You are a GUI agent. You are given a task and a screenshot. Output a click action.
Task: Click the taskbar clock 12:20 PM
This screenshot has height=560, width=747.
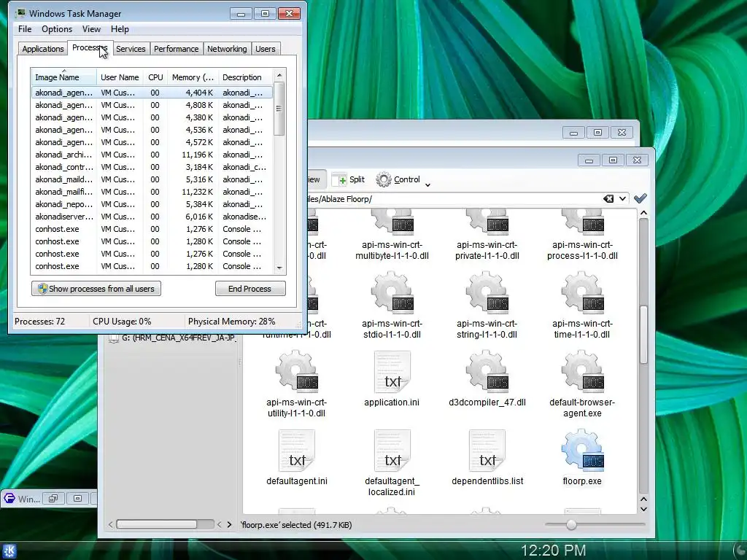click(x=553, y=551)
